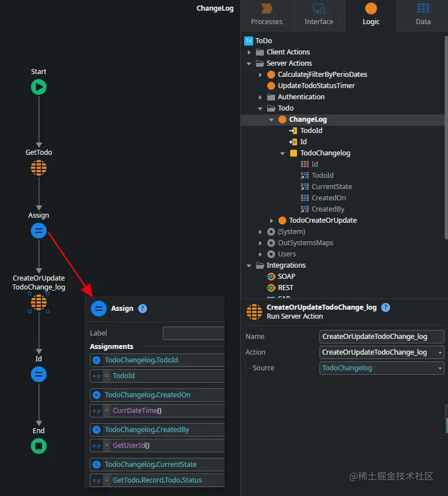
Task: Click the Client Actions folder icon
Action: point(260,52)
